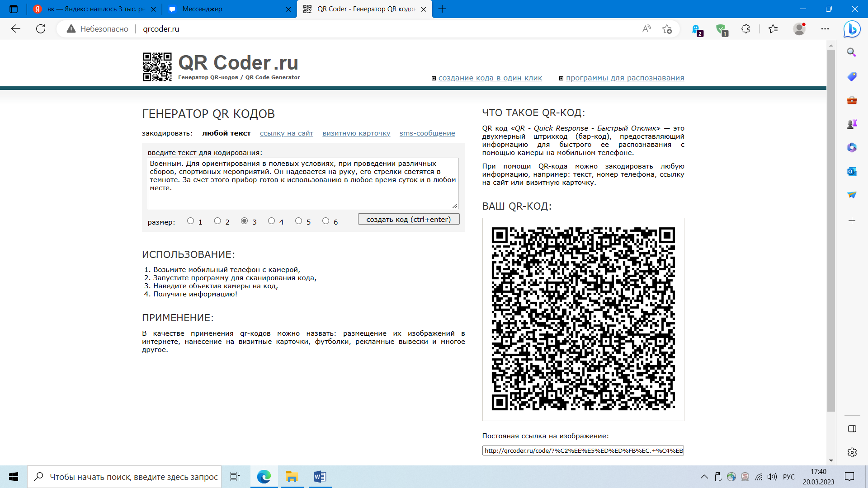Open the tab actions menu icon
The width and height of the screenshot is (868, 488).
click(14, 9)
